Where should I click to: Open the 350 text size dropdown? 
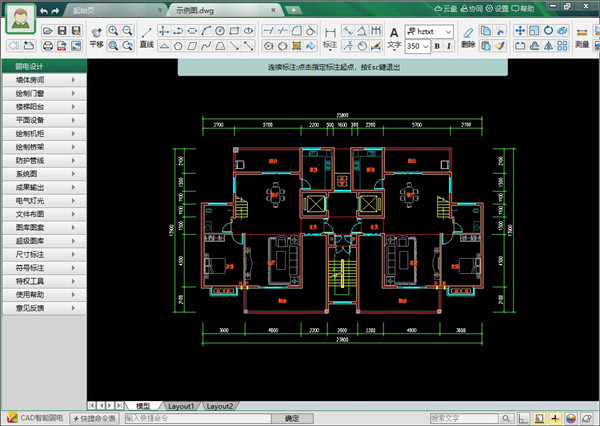coord(418,46)
